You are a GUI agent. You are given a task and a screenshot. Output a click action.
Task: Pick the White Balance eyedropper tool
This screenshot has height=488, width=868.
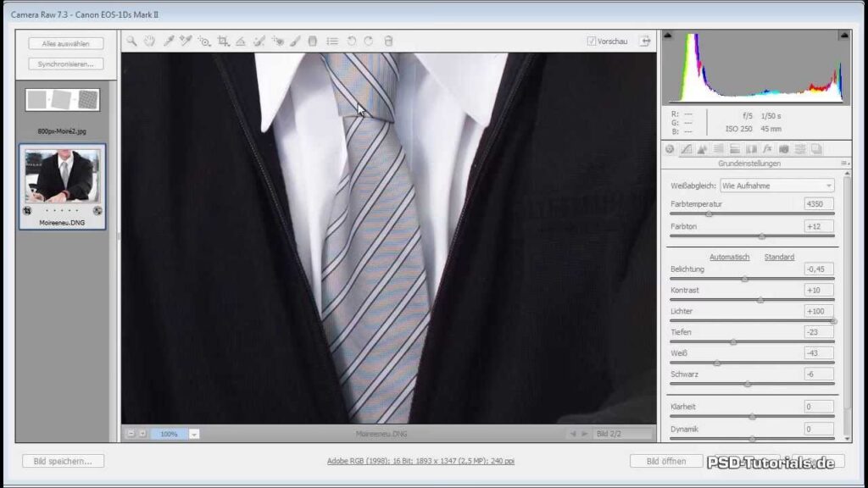click(x=168, y=41)
